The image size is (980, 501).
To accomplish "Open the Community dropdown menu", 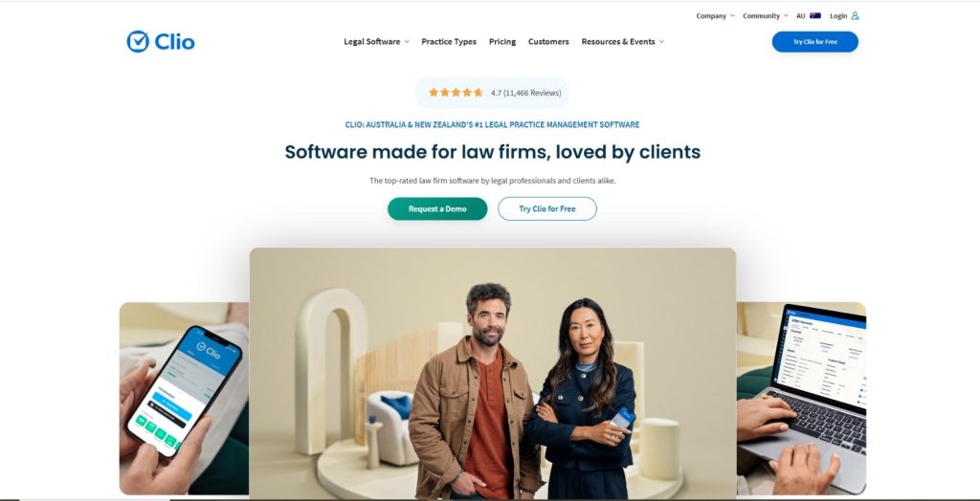I will click(x=766, y=15).
